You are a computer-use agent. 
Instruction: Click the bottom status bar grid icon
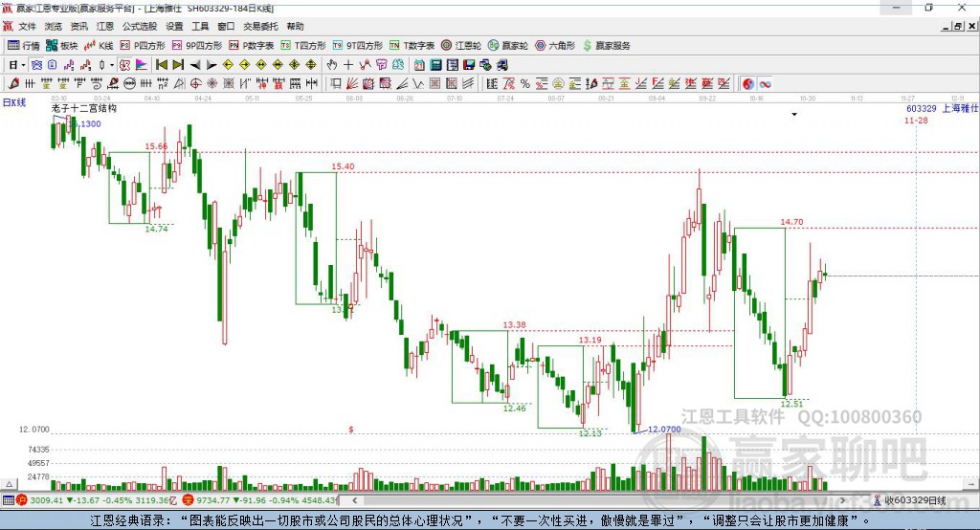coord(8,500)
